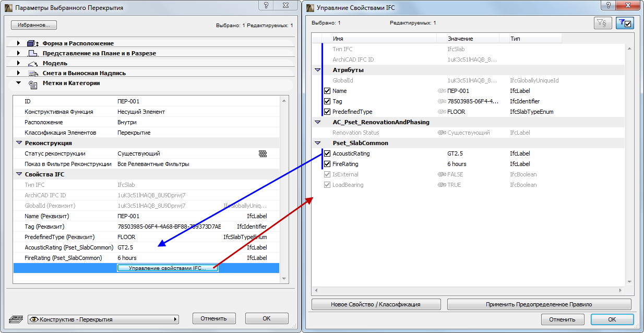Collapse the Pset_SlabCommon group
This screenshot has height=333, width=644.
(x=317, y=143)
